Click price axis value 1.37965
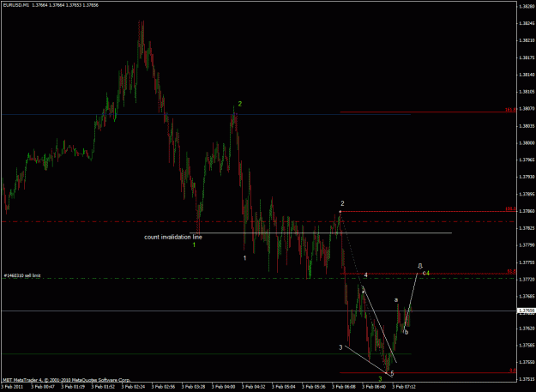536x392 pixels. point(525,160)
